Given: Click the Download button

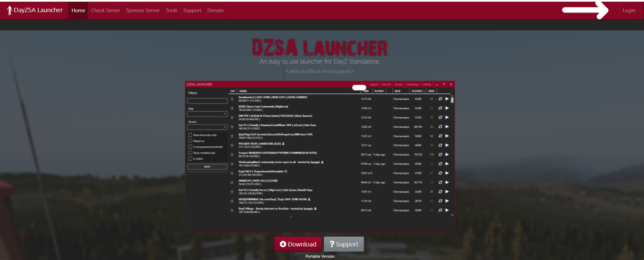Looking at the screenshot, I should click(x=298, y=244).
